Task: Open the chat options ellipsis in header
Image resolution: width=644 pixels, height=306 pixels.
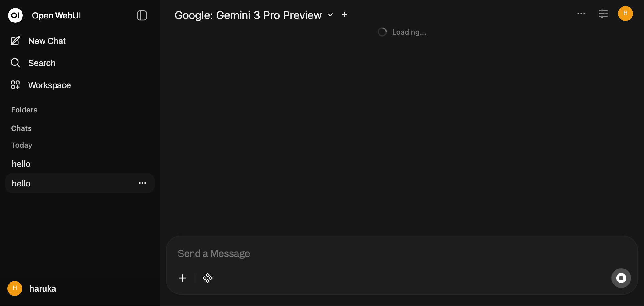Action: (581, 14)
